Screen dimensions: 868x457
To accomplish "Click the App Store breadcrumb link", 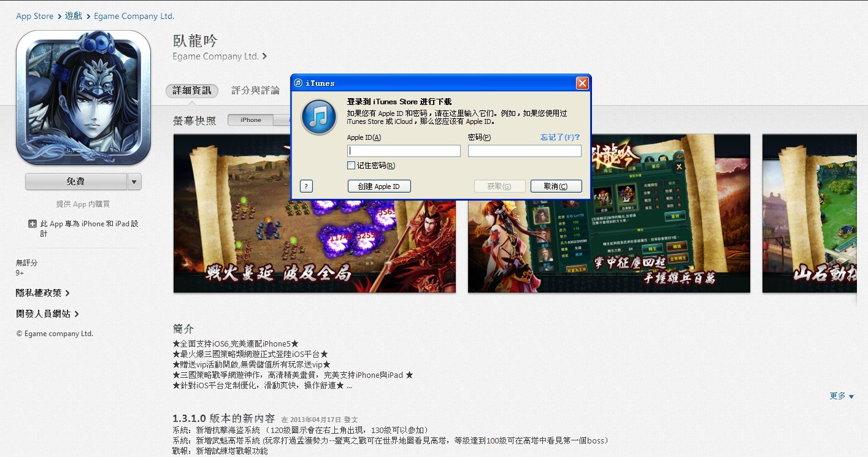I will coord(35,17).
